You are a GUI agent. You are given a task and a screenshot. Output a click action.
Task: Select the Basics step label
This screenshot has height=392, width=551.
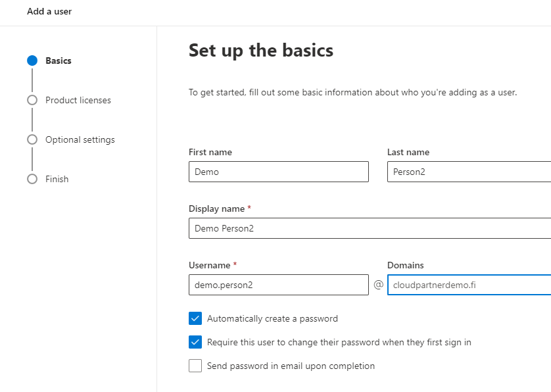click(x=59, y=61)
